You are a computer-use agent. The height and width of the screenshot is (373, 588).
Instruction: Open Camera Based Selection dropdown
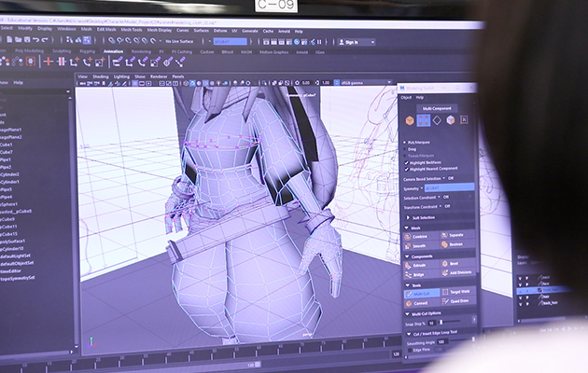coord(444,178)
